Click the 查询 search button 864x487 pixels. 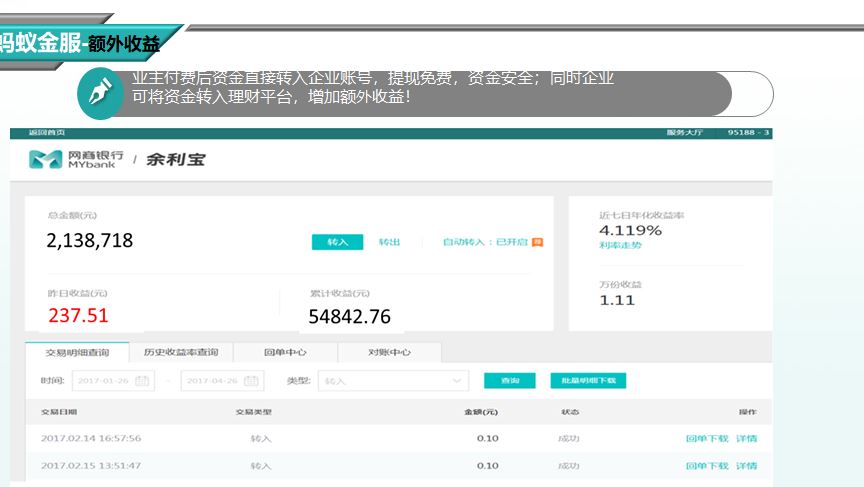510,381
